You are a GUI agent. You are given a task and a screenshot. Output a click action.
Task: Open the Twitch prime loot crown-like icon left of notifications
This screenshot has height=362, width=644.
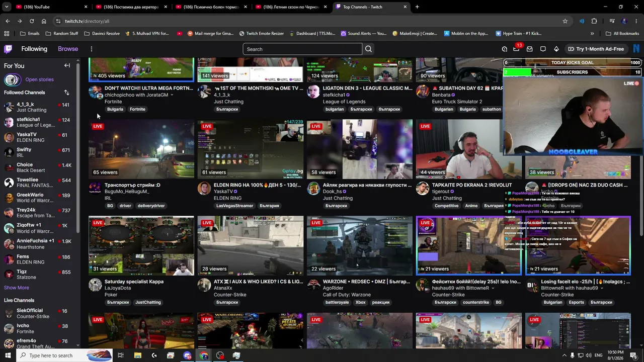click(x=504, y=49)
